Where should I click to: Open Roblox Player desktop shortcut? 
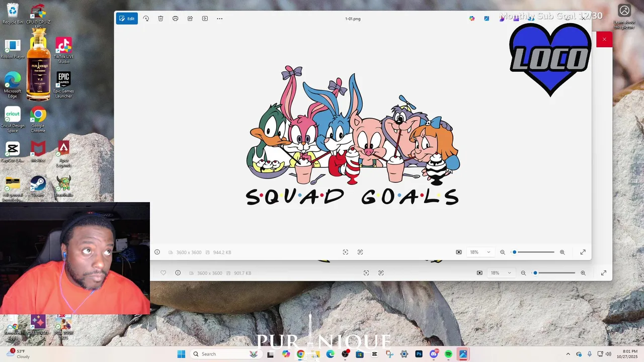click(13, 49)
